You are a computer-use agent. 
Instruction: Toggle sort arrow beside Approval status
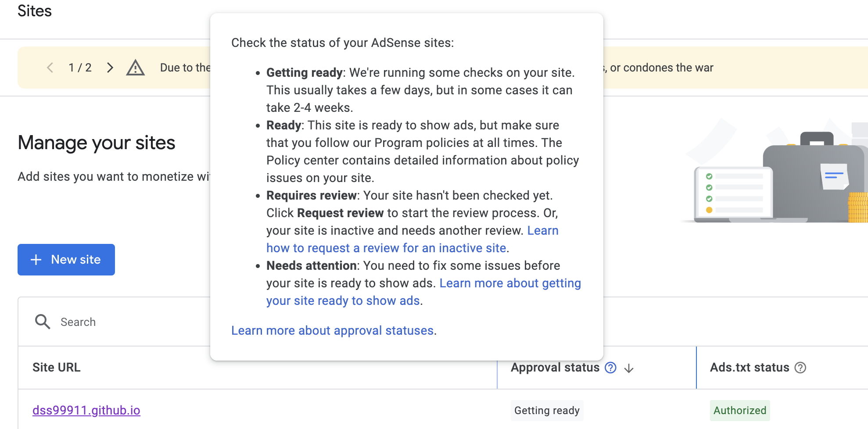[629, 368]
